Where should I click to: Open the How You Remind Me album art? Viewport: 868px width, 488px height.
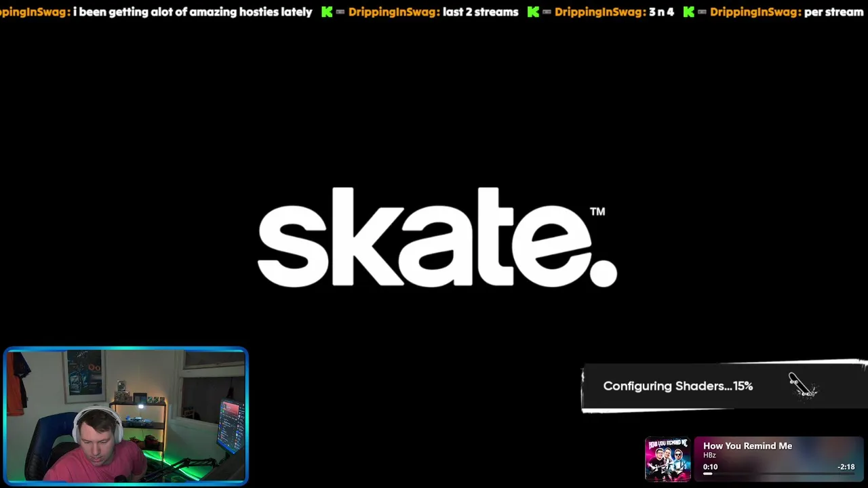668,460
